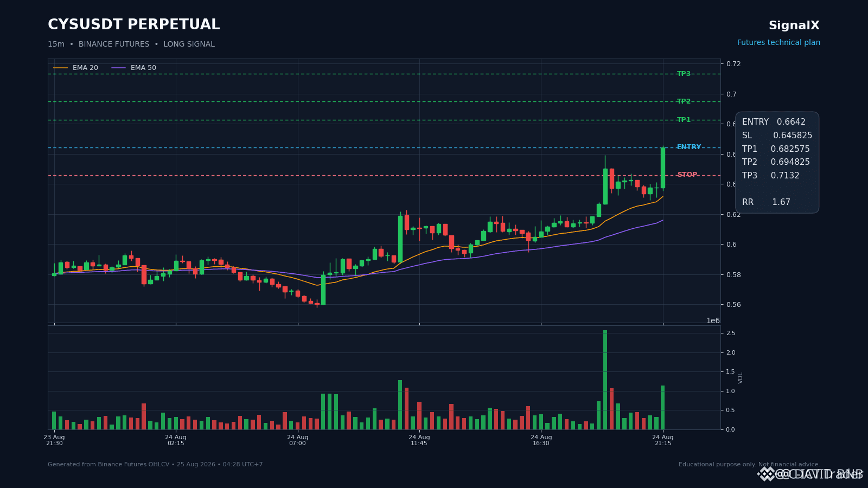
Task: Click the SL 0.645825 row in info box
Action: (777, 136)
